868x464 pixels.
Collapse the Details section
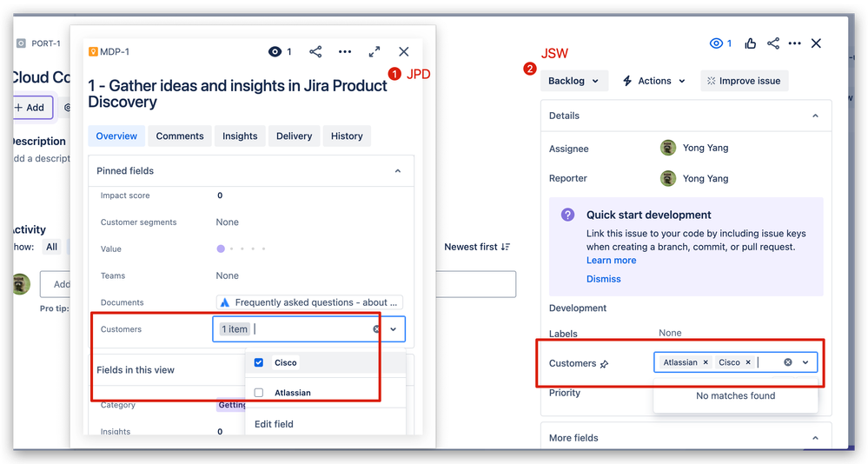coord(815,116)
